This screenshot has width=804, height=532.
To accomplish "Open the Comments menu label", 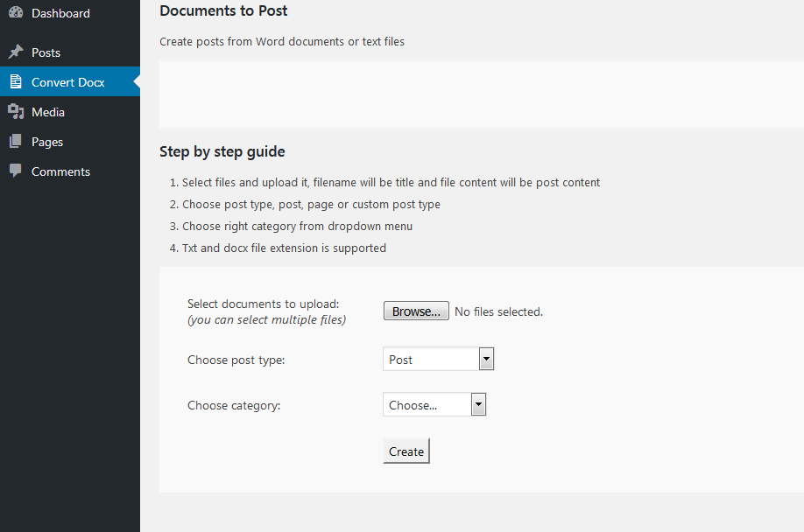I will (61, 171).
